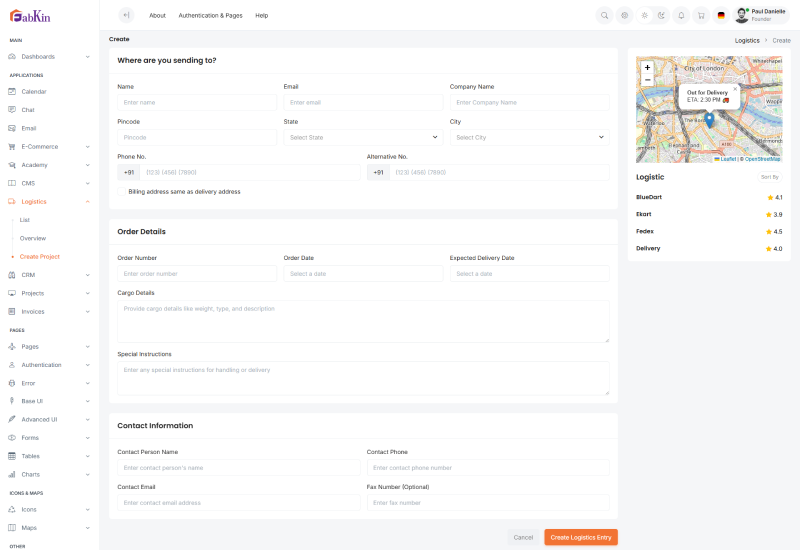Open the shopping cart icon
Screen dimensions: 800x550
coord(701,15)
